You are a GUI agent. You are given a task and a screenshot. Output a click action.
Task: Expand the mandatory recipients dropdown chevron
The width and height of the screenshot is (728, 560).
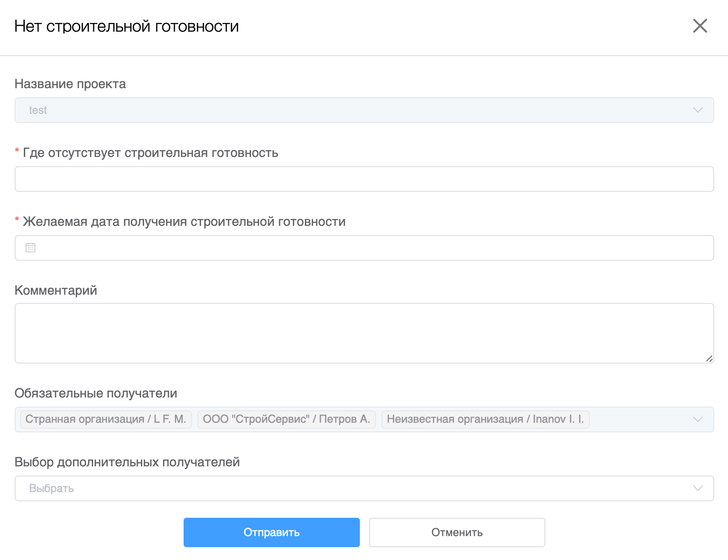tap(698, 420)
